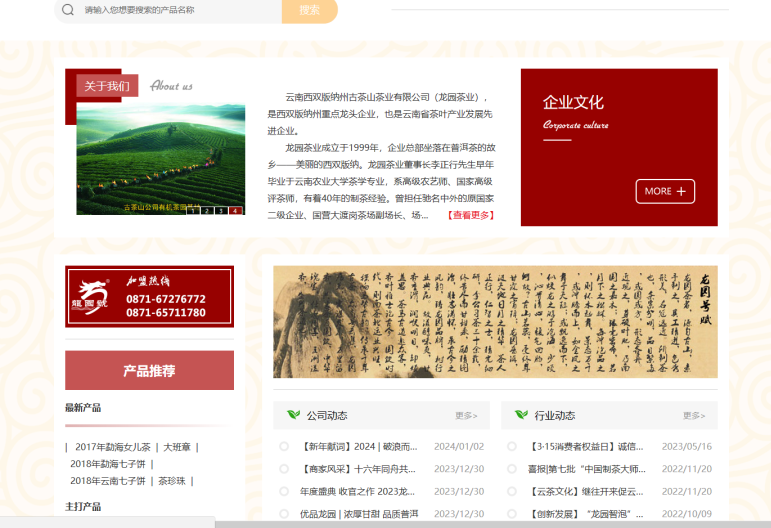Viewport: 771px width, 528px height.
Task: Open news 【云茶文化】继往开来促云...
Action: 585,492
